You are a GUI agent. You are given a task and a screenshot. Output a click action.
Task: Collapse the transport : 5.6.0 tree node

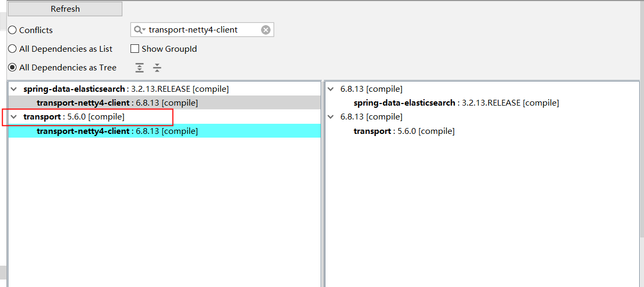(x=13, y=117)
